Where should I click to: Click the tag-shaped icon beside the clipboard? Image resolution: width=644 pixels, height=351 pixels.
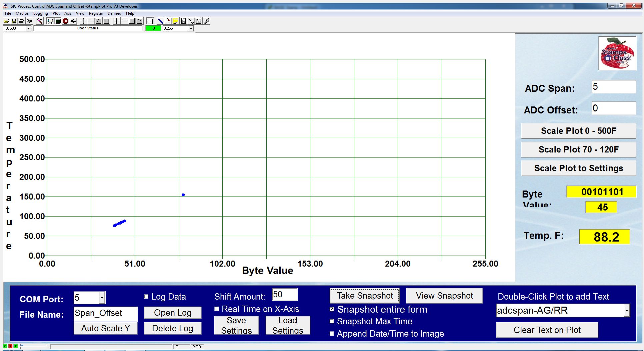click(x=191, y=21)
